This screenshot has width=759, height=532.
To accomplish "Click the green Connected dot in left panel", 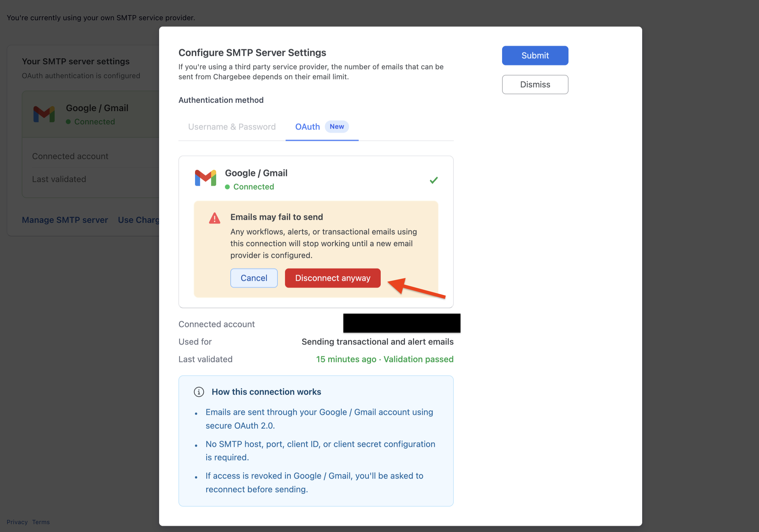I will [x=69, y=122].
